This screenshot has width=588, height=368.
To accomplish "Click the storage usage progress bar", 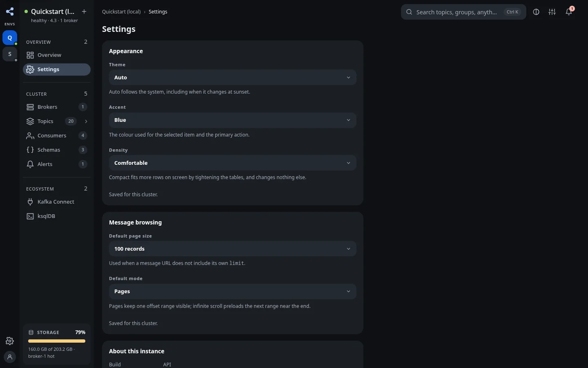I will tap(57, 341).
